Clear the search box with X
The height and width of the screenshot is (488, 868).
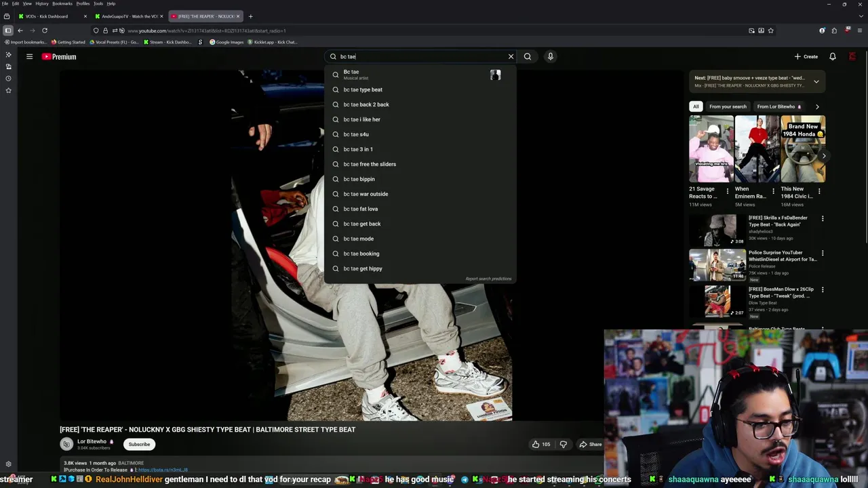[x=511, y=56]
